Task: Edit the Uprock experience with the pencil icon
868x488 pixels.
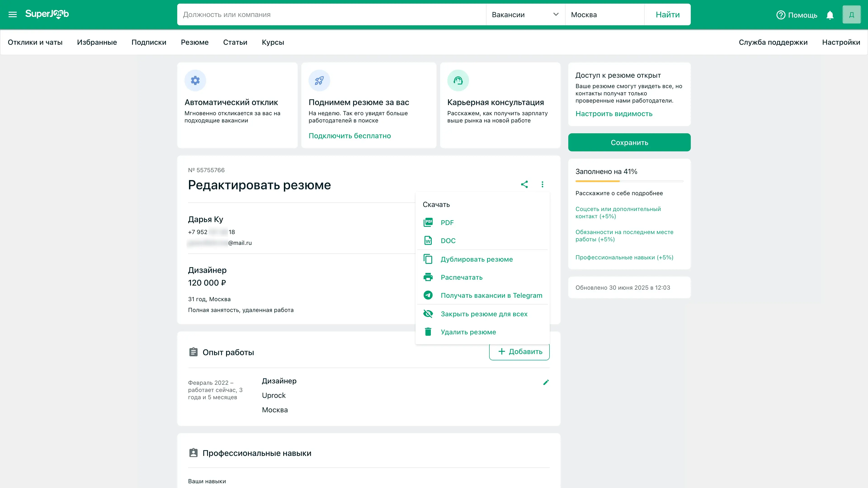Action: coord(546,382)
